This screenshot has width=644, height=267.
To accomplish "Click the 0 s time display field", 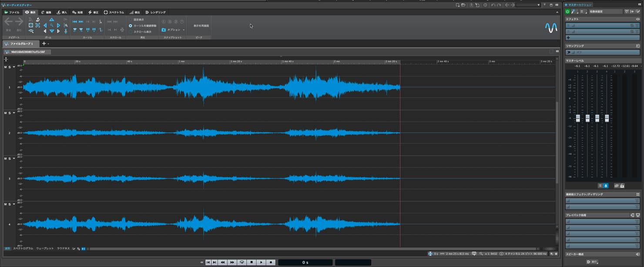I will [305, 262].
